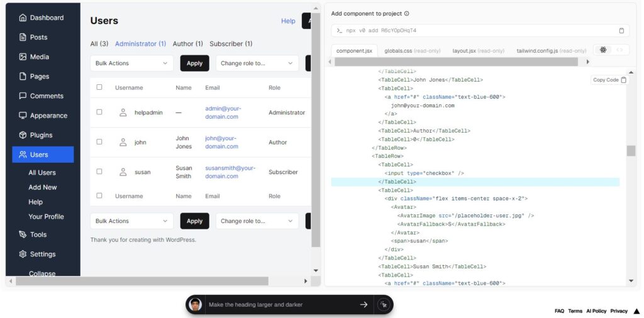Viewport: 644px width, 318px height.
Task: Click the scroll right arrow of code tabs
Action: click(588, 62)
